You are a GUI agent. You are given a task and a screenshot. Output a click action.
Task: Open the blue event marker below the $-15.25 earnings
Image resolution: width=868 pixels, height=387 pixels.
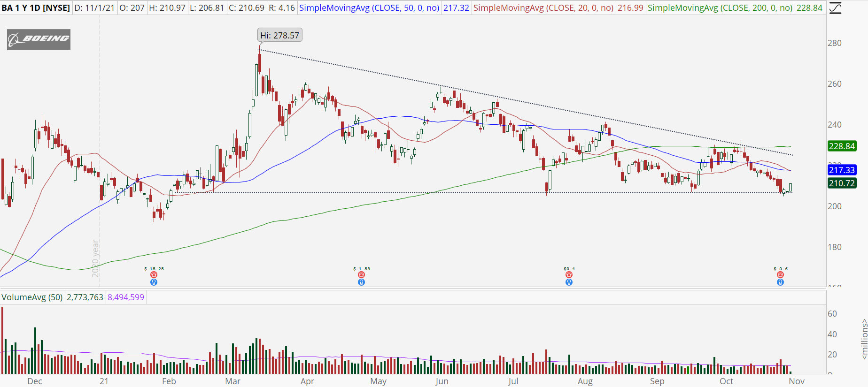pyautogui.click(x=154, y=282)
